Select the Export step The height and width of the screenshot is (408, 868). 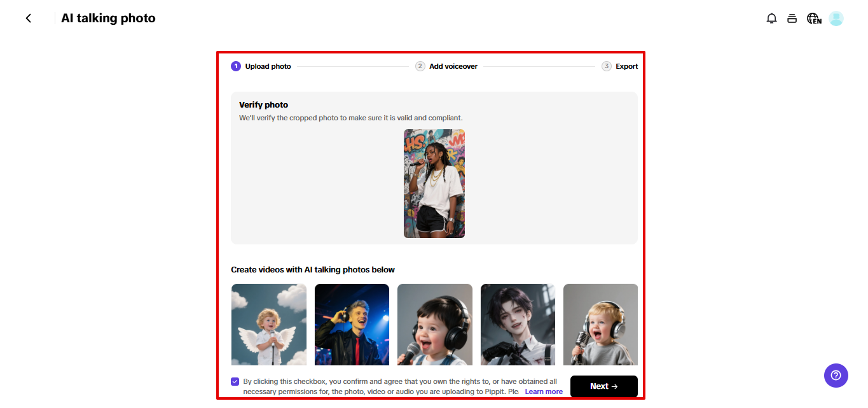pyautogui.click(x=620, y=66)
